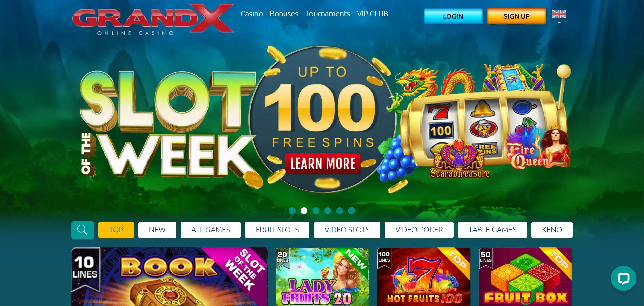The width and height of the screenshot is (644, 306).
Task: Click the magnifier search icon
Action: [82, 230]
